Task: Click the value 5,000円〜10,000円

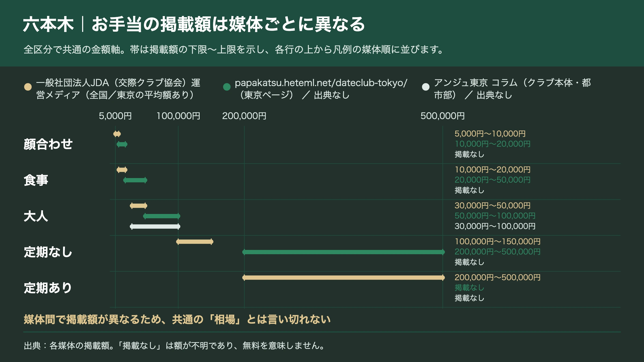Action: coord(490,134)
